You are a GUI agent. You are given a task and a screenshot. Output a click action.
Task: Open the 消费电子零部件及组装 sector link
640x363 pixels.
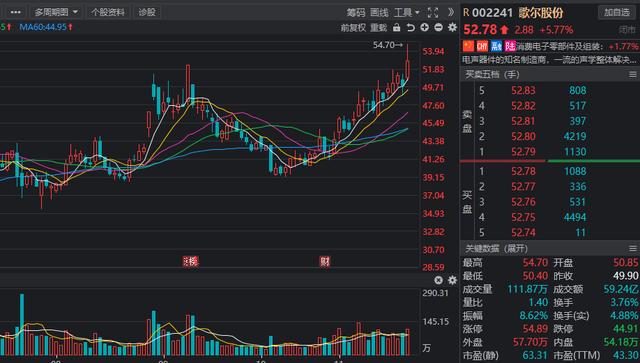click(x=560, y=46)
